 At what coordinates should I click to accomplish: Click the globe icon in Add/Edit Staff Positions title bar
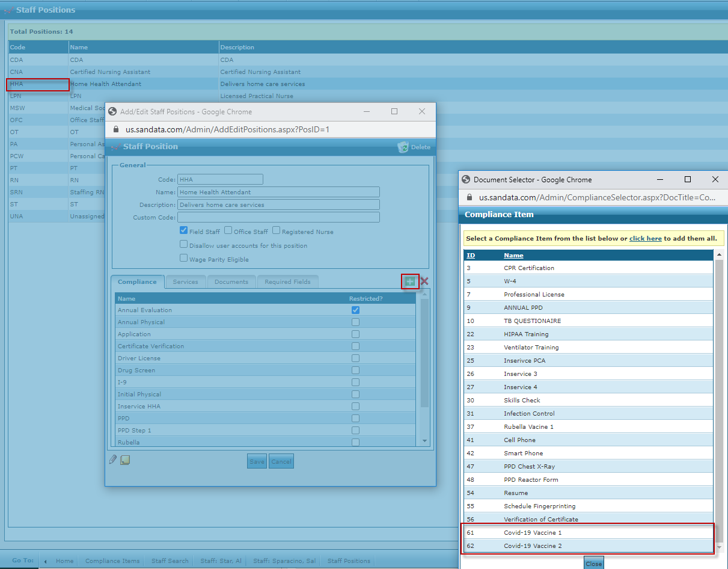coord(112,111)
